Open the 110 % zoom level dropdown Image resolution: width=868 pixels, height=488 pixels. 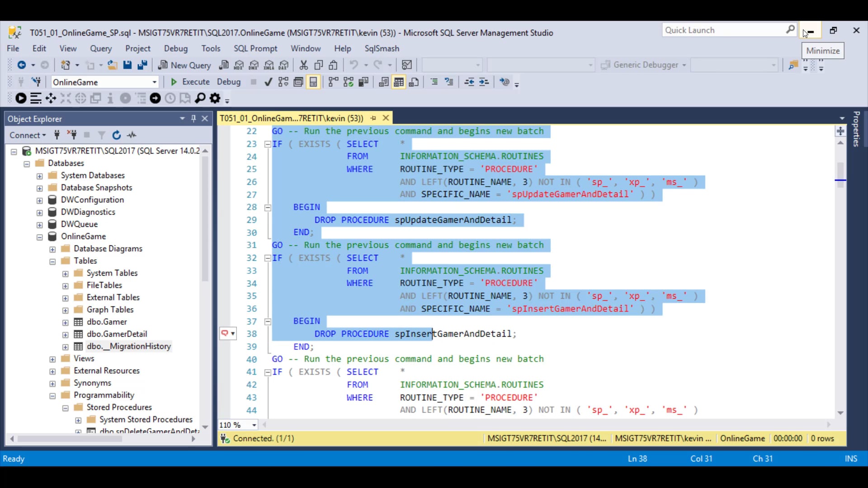point(254,425)
